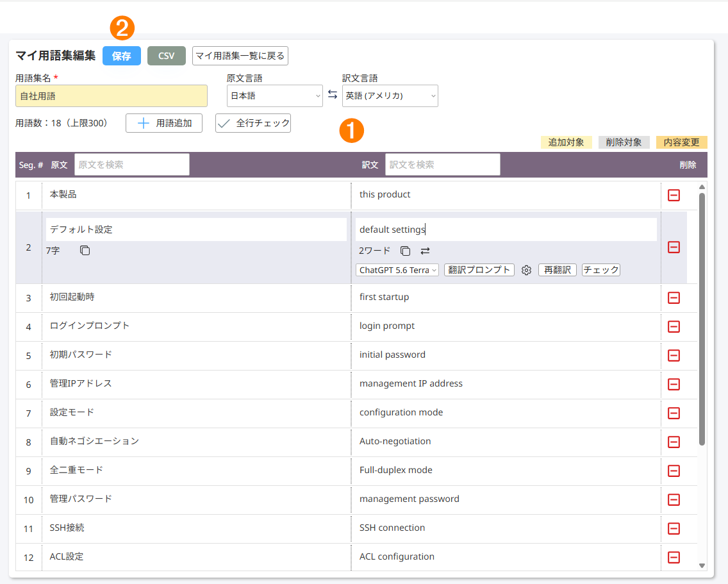
Task: Delete row 6 管理IPアドレス term
Action: tap(674, 384)
